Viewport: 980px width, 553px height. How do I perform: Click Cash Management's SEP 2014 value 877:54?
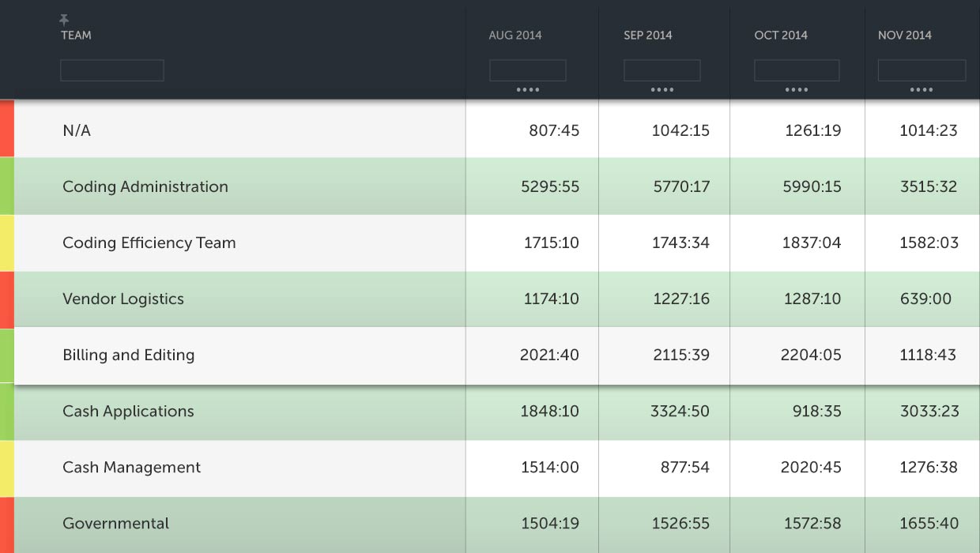point(684,468)
